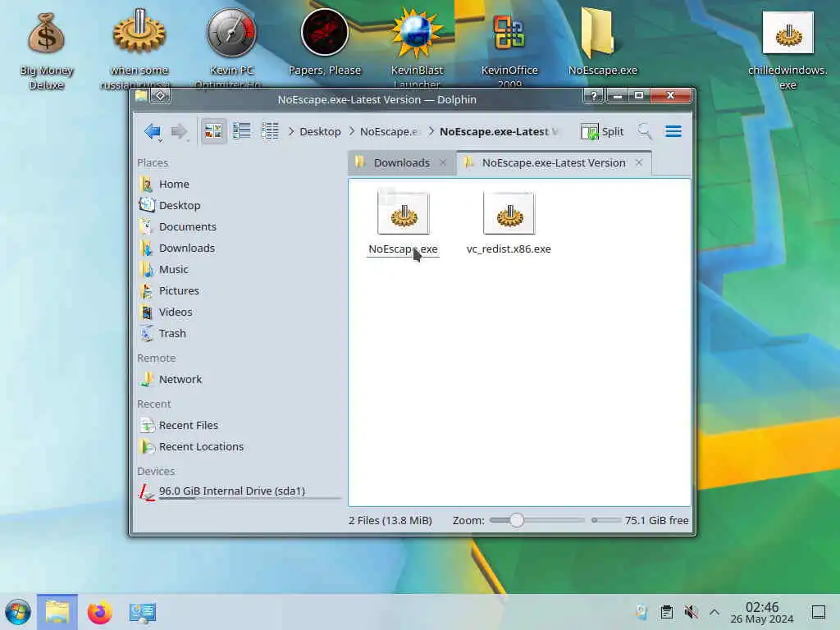The height and width of the screenshot is (630, 840).
Task: Click the Dolphin window help button
Action: pos(594,96)
